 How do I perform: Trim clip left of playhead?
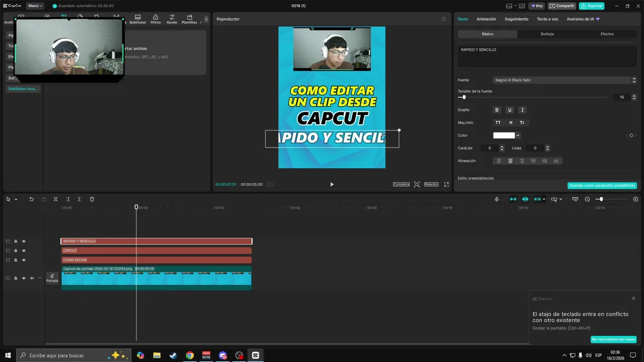(67, 199)
